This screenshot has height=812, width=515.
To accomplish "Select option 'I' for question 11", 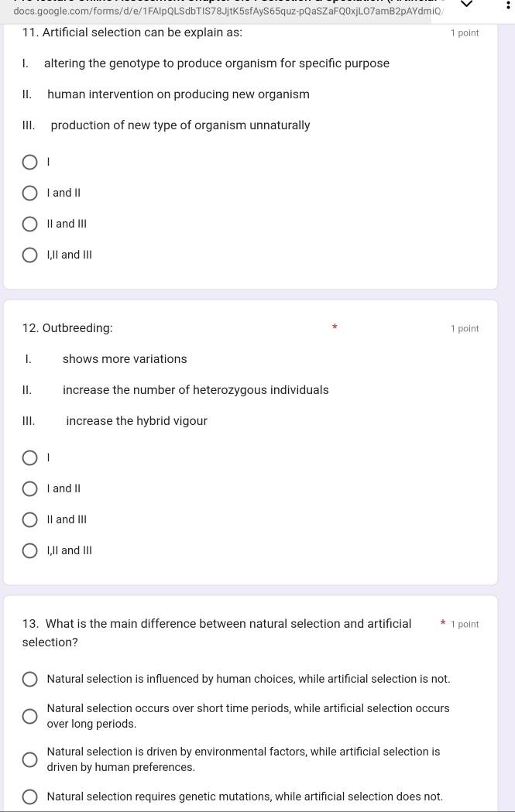I will point(29,163).
